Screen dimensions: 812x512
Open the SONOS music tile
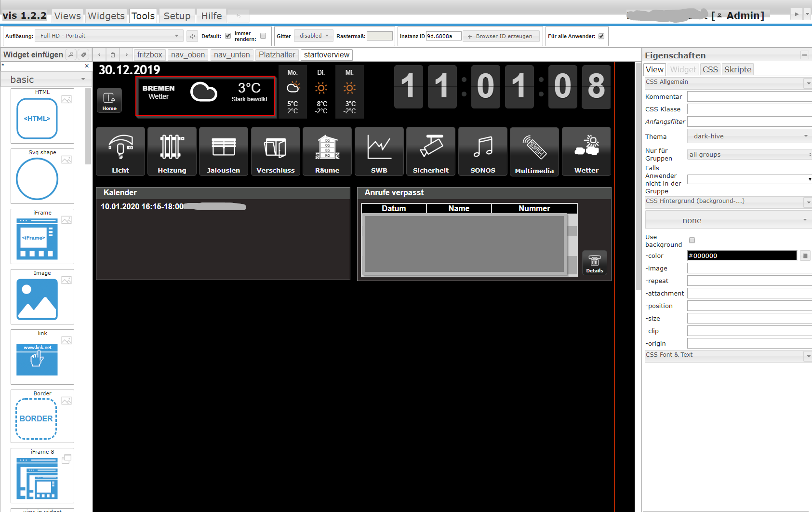pyautogui.click(x=483, y=151)
